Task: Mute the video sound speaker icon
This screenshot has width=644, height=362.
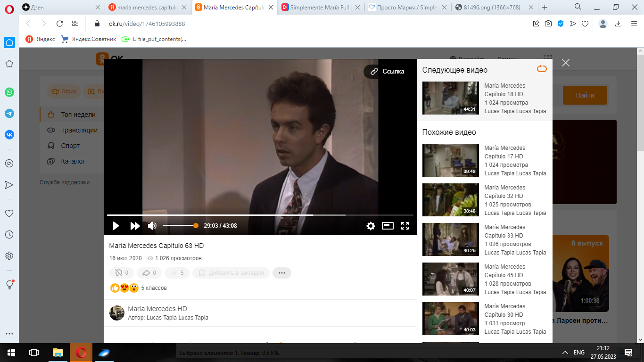Action: click(x=152, y=226)
